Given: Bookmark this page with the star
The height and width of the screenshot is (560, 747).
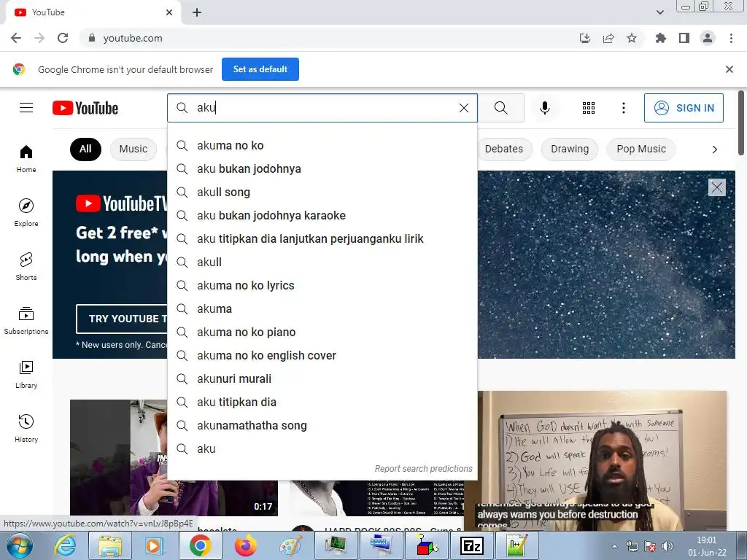Looking at the screenshot, I should [632, 38].
